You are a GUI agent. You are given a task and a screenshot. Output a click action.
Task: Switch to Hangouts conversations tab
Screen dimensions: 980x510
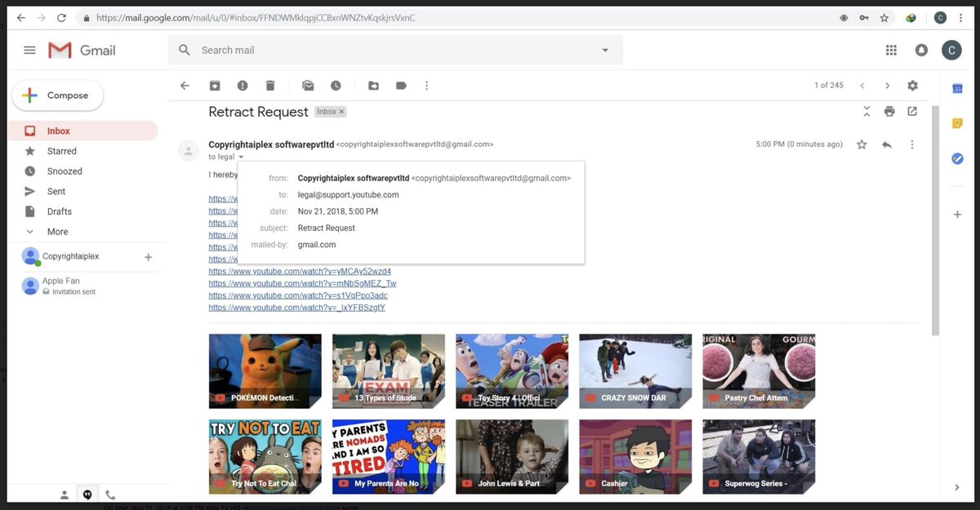click(87, 494)
